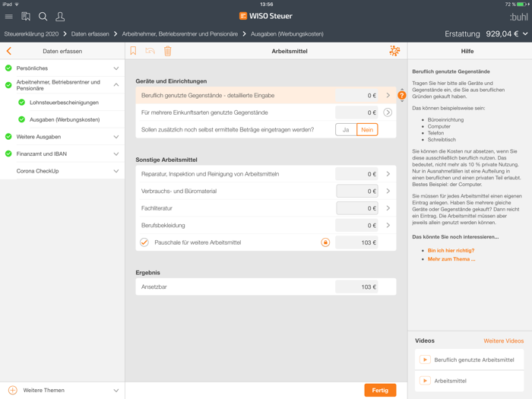Go to Steuererklärung 2020 breadcrumb
Image resolution: width=532 pixels, height=399 pixels.
click(31, 34)
